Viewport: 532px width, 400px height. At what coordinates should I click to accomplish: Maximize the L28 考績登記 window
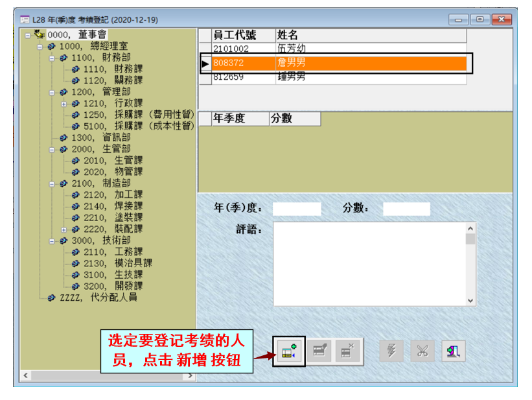tap(480, 19)
